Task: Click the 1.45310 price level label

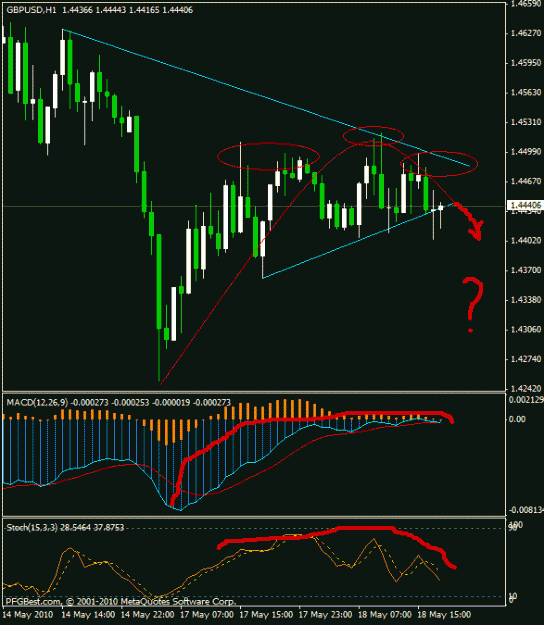Action: tap(526, 122)
